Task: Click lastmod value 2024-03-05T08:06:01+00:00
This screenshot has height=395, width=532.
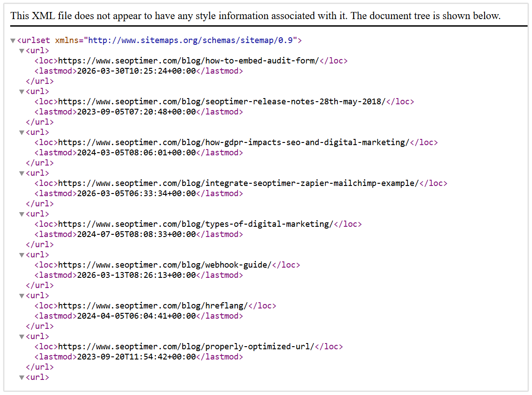Action: click(x=137, y=153)
